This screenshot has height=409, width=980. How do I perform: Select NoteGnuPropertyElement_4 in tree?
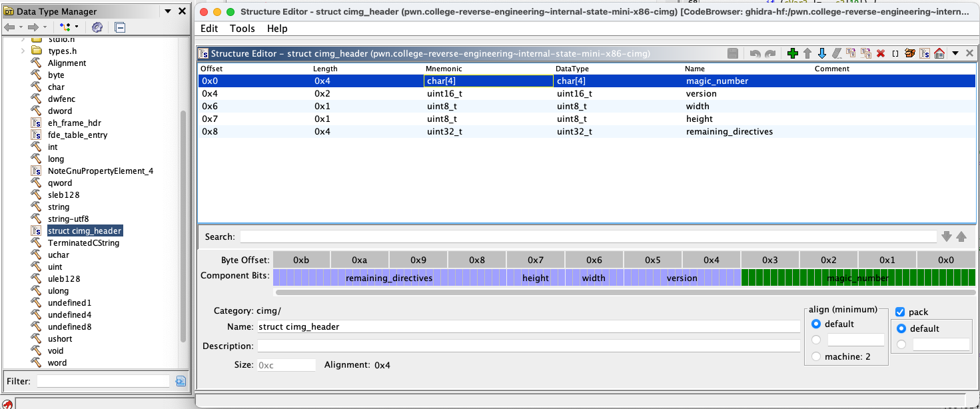(101, 171)
